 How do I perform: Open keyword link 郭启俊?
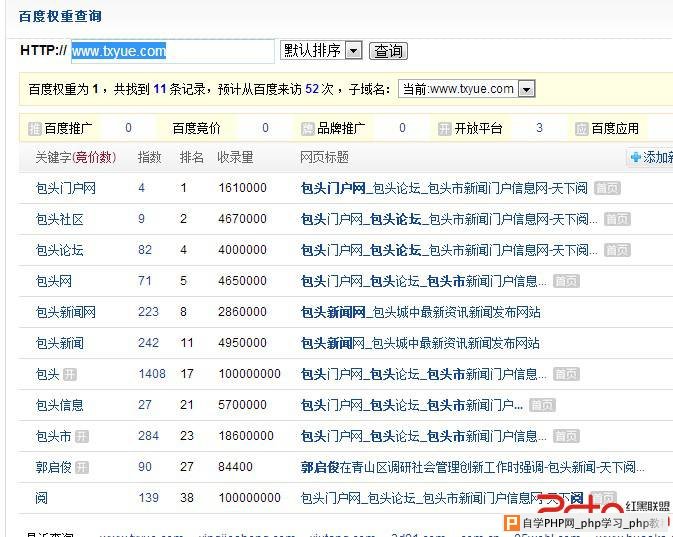click(x=54, y=467)
